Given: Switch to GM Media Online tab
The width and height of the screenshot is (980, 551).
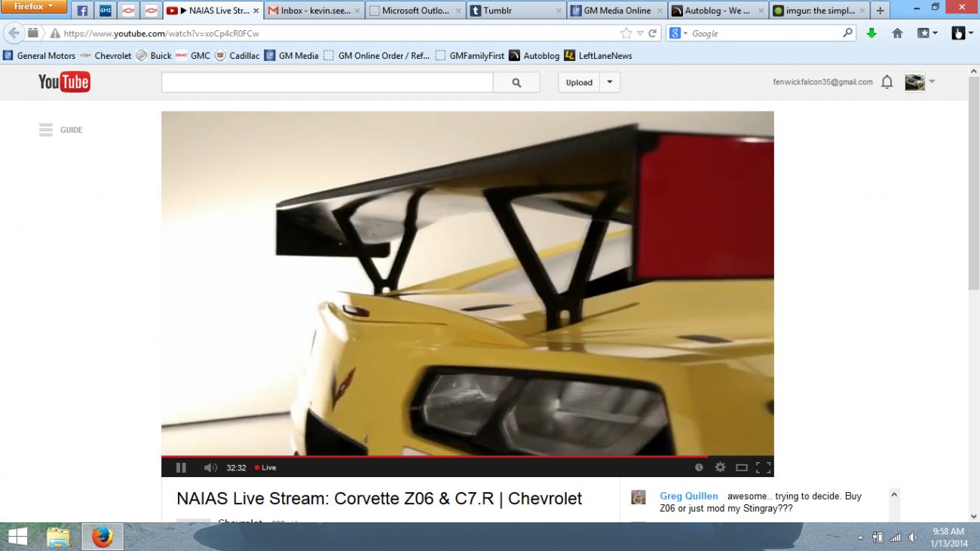Looking at the screenshot, I should [x=617, y=11].
